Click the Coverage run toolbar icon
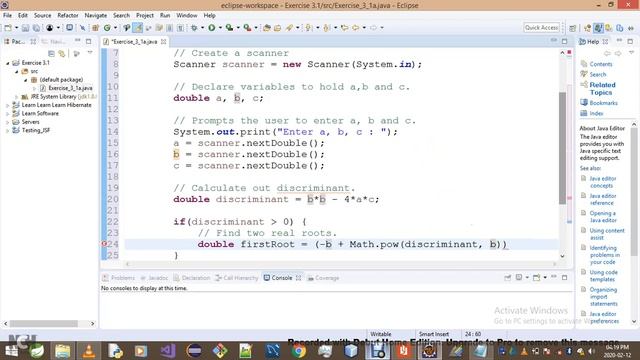640x360 pixels. 229,28
